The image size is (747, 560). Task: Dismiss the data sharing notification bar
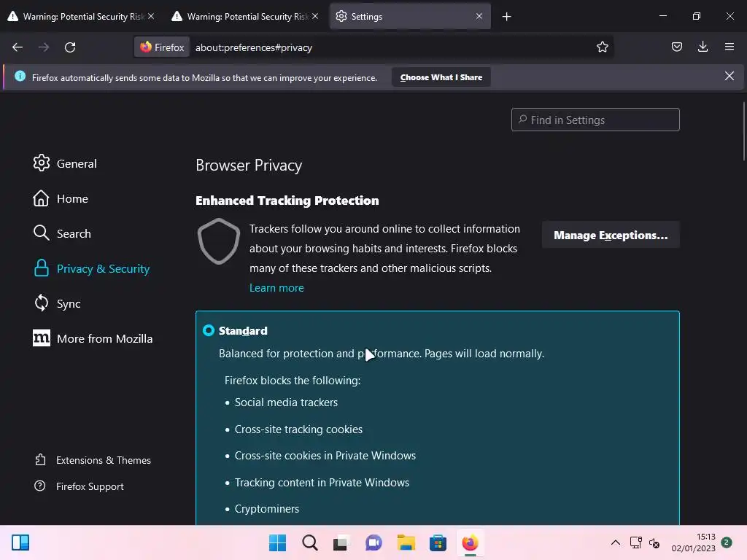[729, 76]
